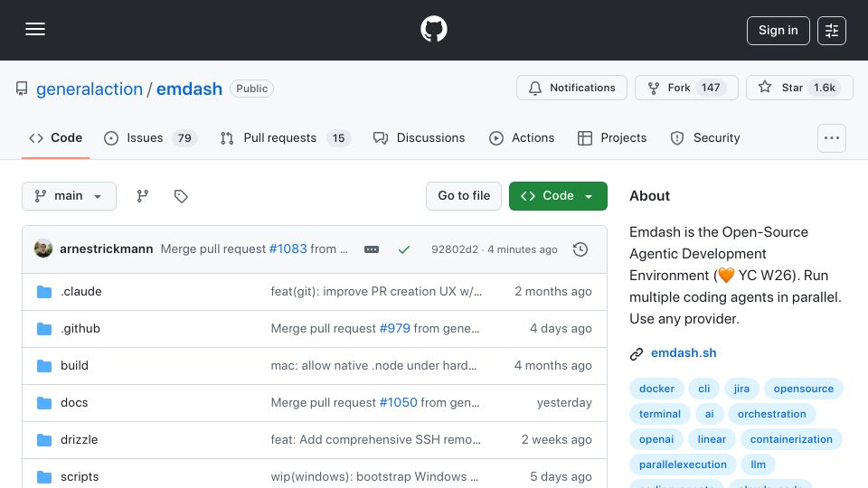Open pull request #1050 link

(399, 403)
